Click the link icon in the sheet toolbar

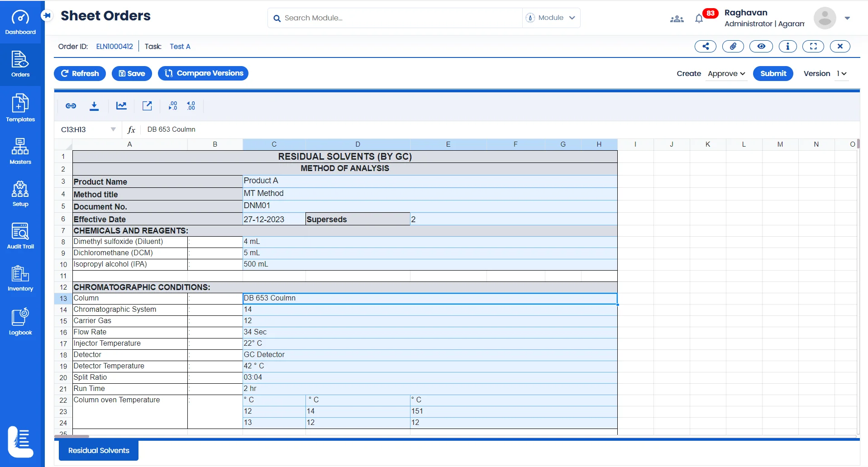tap(71, 106)
